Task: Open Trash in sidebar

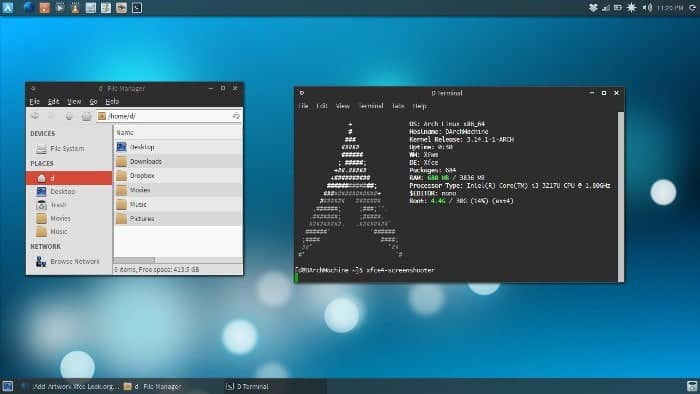Action: coord(69,205)
